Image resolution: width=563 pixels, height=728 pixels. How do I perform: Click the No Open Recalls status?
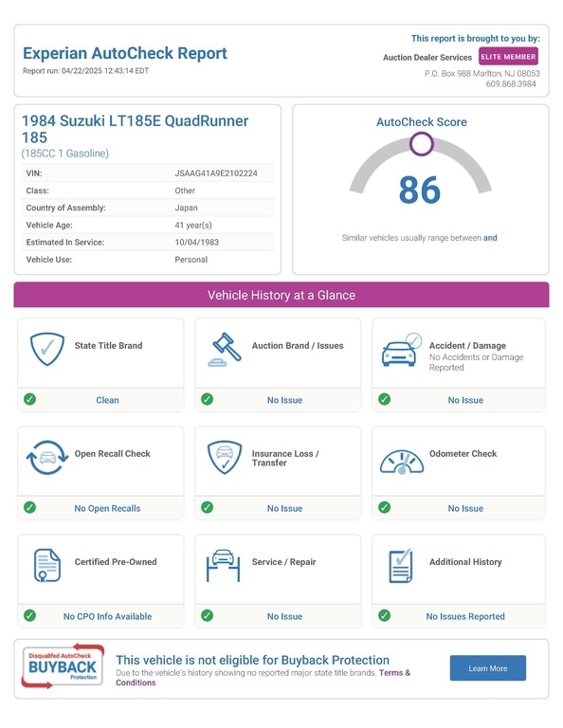107,508
